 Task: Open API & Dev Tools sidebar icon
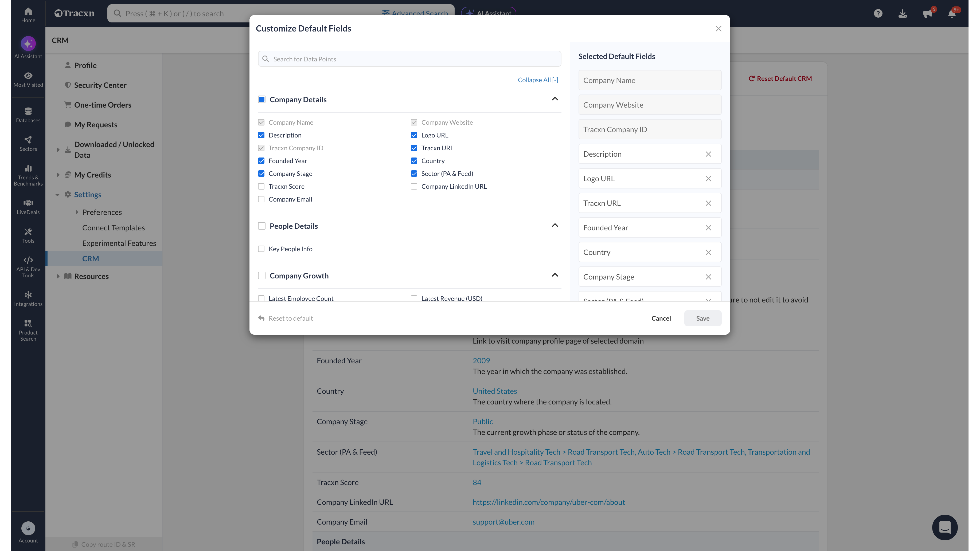click(x=28, y=267)
